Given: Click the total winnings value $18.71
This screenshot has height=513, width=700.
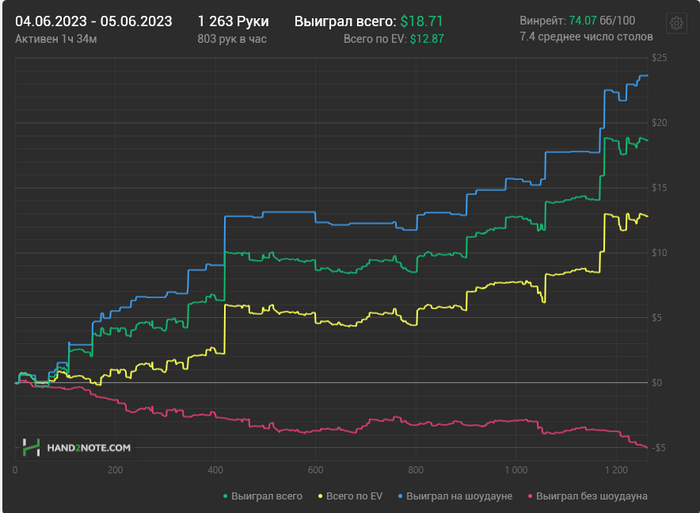Looking at the screenshot, I should pos(421,21).
